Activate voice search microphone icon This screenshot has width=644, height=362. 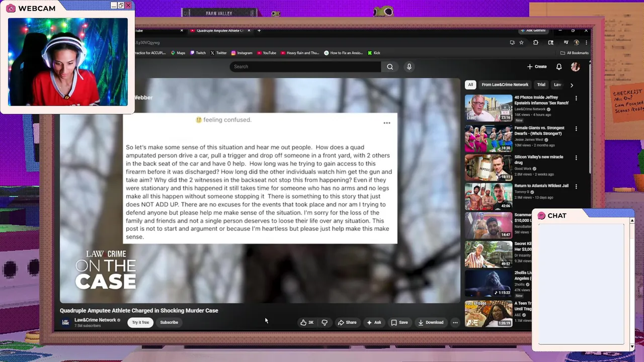(409, 66)
